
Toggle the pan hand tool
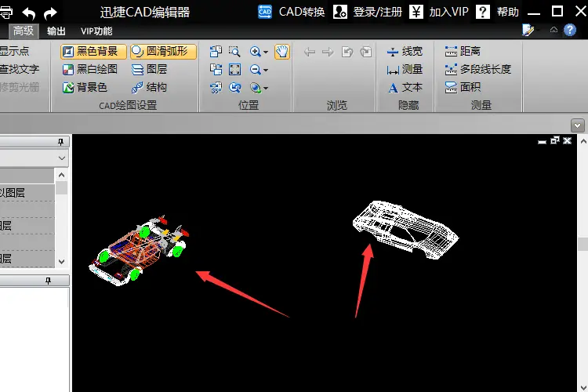click(282, 52)
